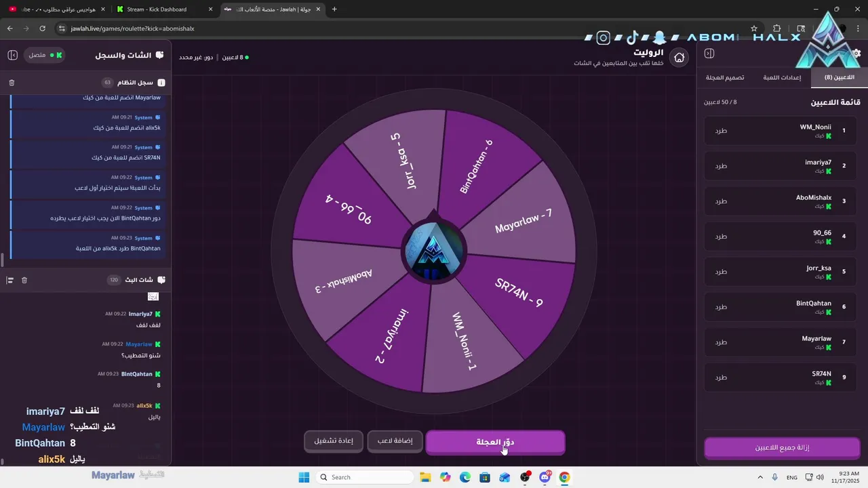The image size is (868, 488).
Task: Click the browser back arrow
Action: point(10,28)
